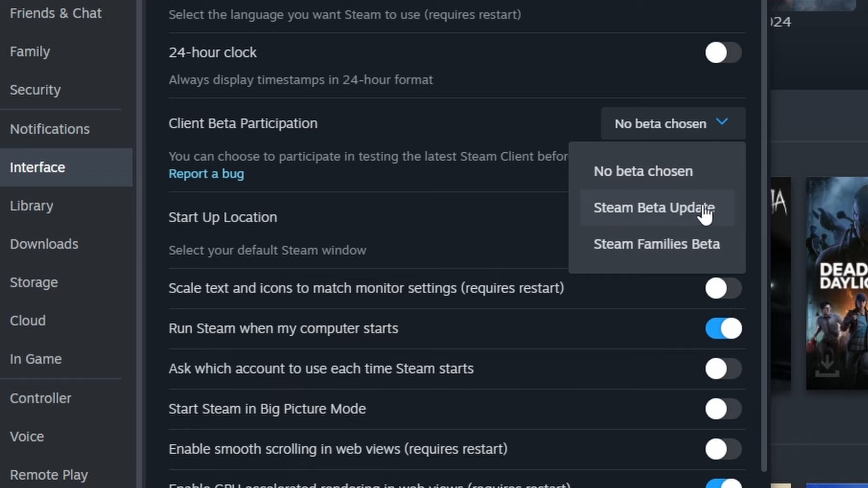Click the Report a bug link
The image size is (868, 488).
tap(206, 174)
